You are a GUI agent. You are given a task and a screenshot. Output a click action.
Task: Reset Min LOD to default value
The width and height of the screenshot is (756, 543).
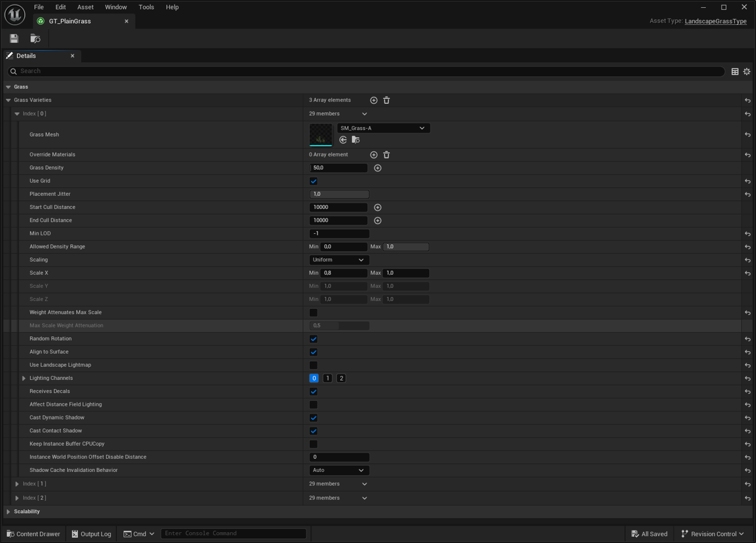[748, 234]
